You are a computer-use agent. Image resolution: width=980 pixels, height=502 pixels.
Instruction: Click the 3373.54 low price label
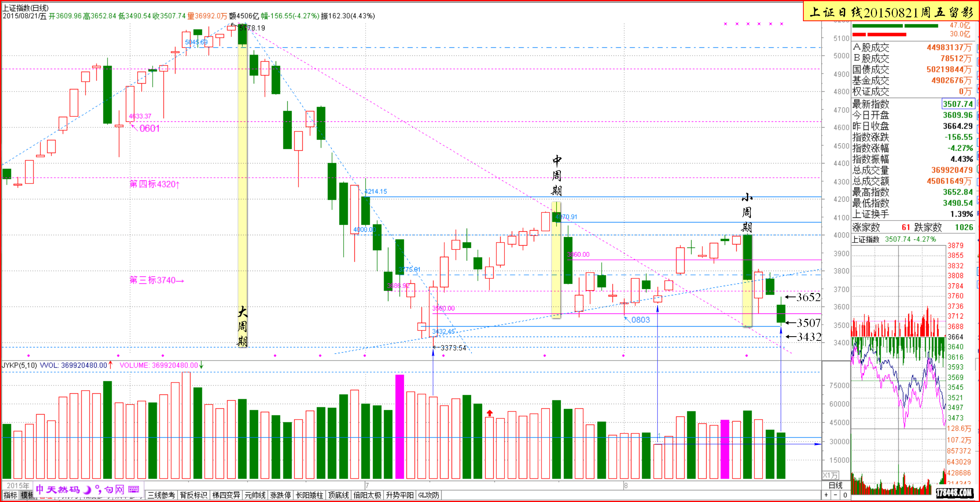pyautogui.click(x=453, y=348)
